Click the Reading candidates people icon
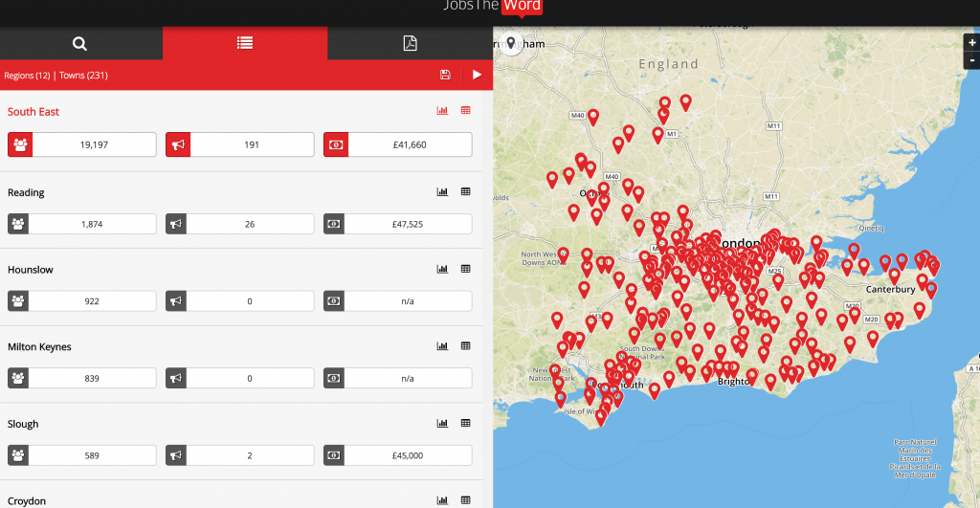This screenshot has width=980, height=508. 18,224
